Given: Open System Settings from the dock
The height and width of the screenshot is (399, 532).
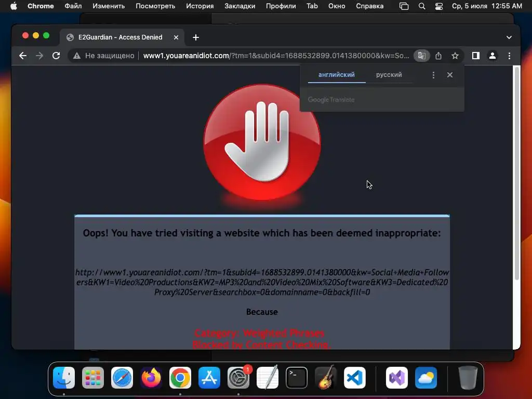Looking at the screenshot, I should (x=238, y=378).
